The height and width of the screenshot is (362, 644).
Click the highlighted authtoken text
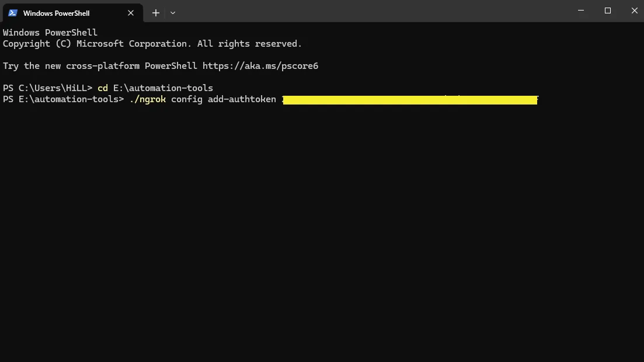pos(409,99)
